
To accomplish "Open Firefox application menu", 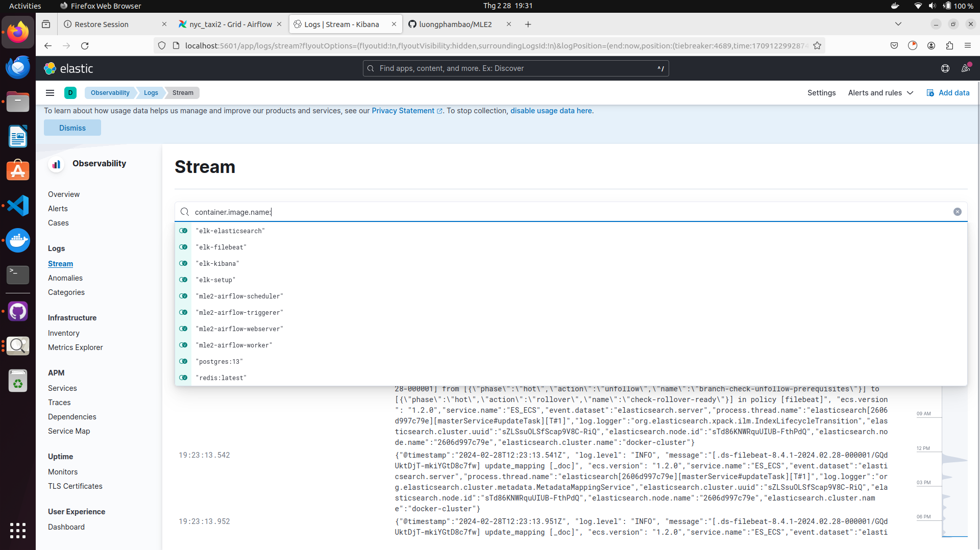I will [x=968, y=45].
